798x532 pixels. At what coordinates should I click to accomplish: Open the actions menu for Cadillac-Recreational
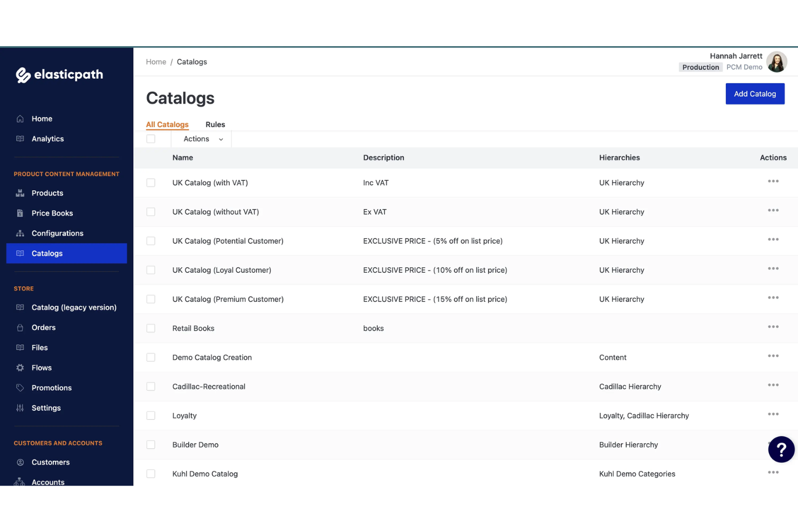click(773, 385)
